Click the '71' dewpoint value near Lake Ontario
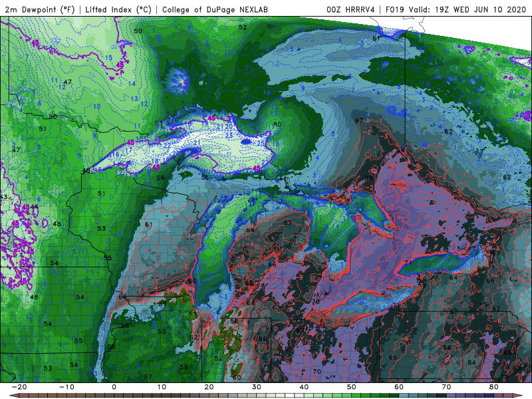532x399 pixels. click(x=408, y=263)
